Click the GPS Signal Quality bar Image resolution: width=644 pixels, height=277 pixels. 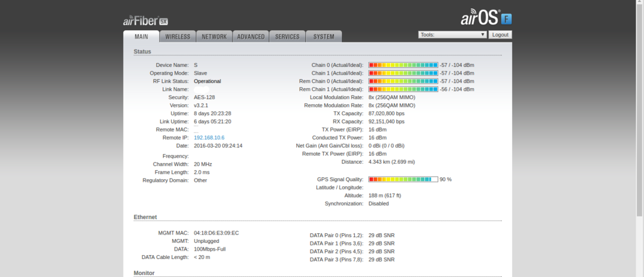[403, 179]
